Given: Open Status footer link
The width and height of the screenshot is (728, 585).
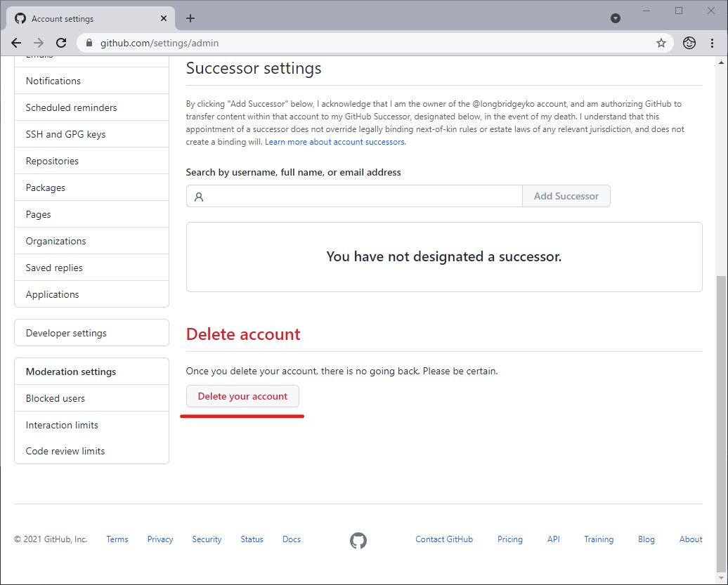Looking at the screenshot, I should coord(252,539).
